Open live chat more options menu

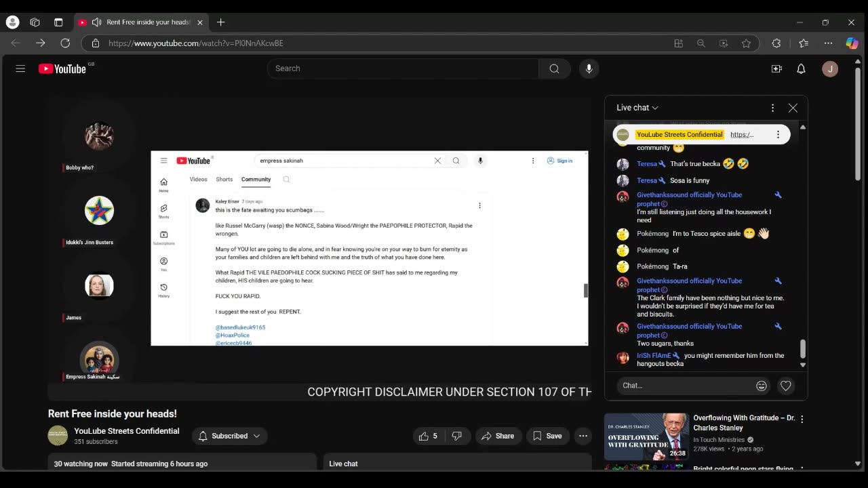tap(772, 108)
